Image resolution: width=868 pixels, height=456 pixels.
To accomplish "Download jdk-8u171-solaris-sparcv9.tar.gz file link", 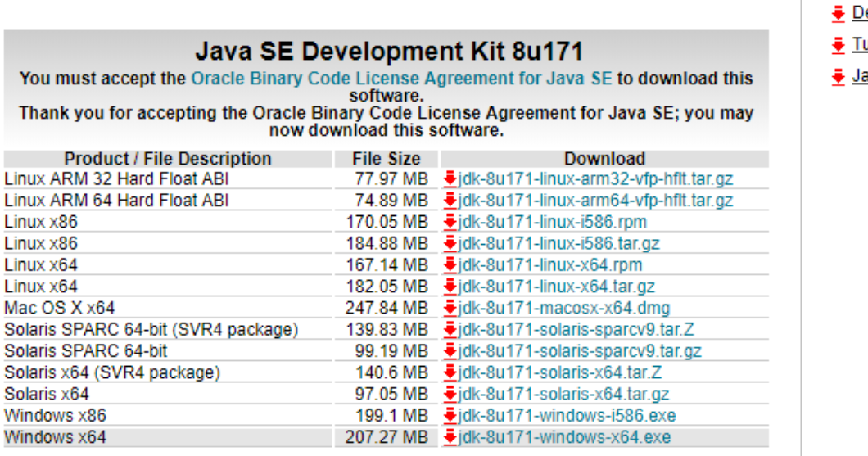I will (x=580, y=351).
